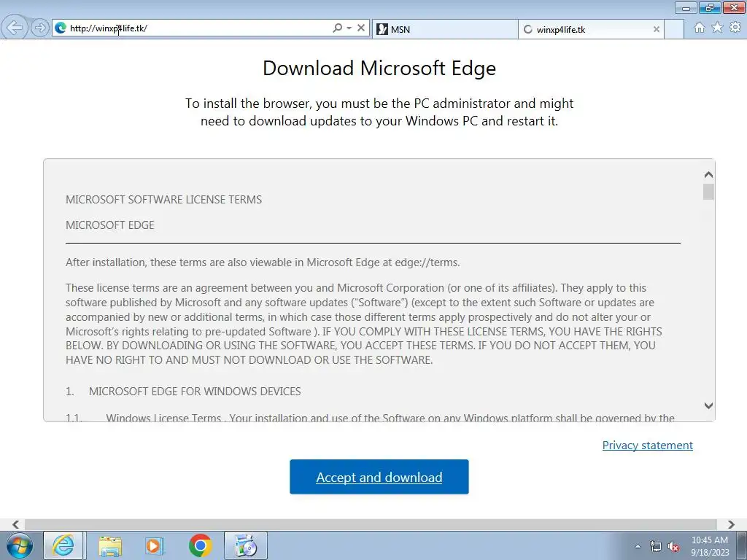Show hidden system tray icons arrow
The width and height of the screenshot is (747, 560).
click(638, 546)
